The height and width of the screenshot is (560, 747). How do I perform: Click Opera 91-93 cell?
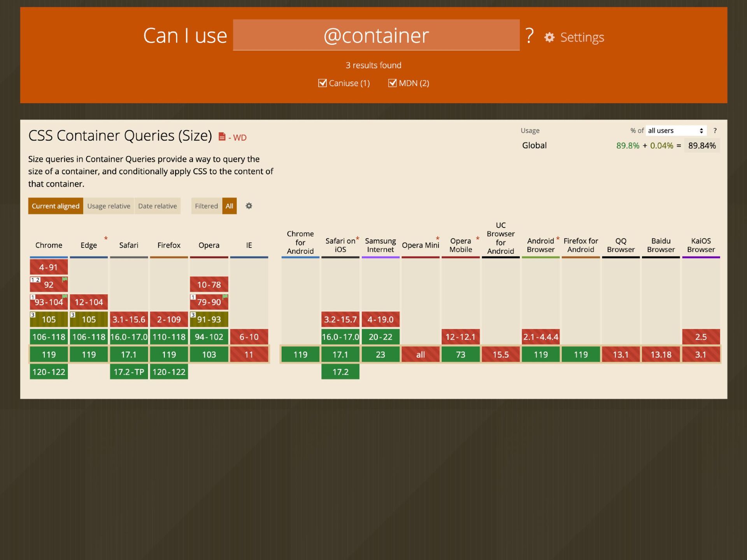tap(209, 319)
